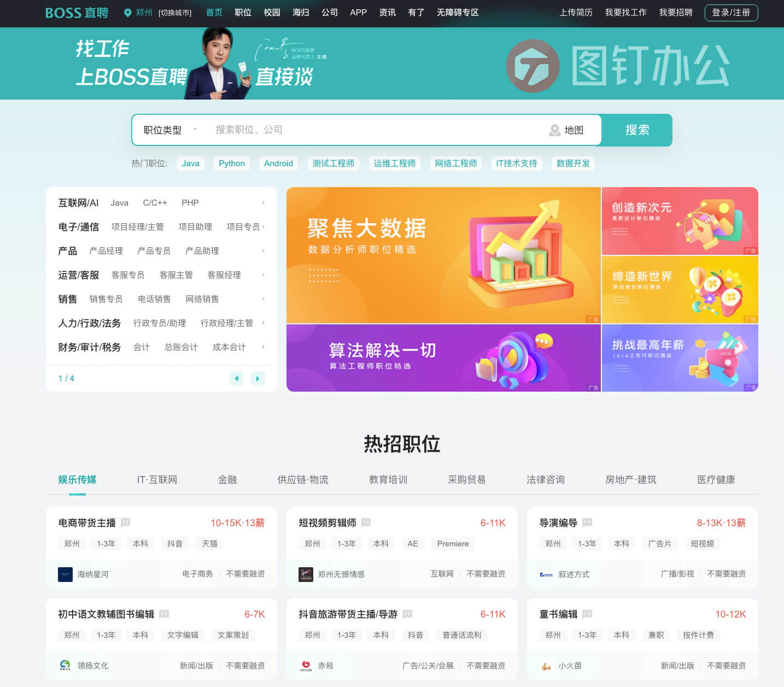Viewport: 784px width, 687px height.
Task: Expand the 产品 category arrow
Action: pyautogui.click(x=263, y=251)
